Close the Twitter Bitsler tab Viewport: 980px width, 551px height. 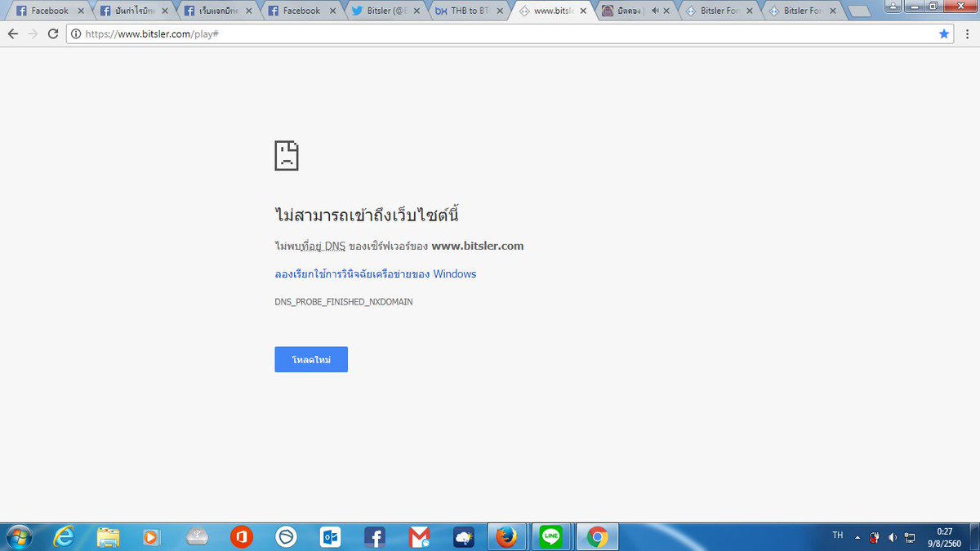[415, 11]
